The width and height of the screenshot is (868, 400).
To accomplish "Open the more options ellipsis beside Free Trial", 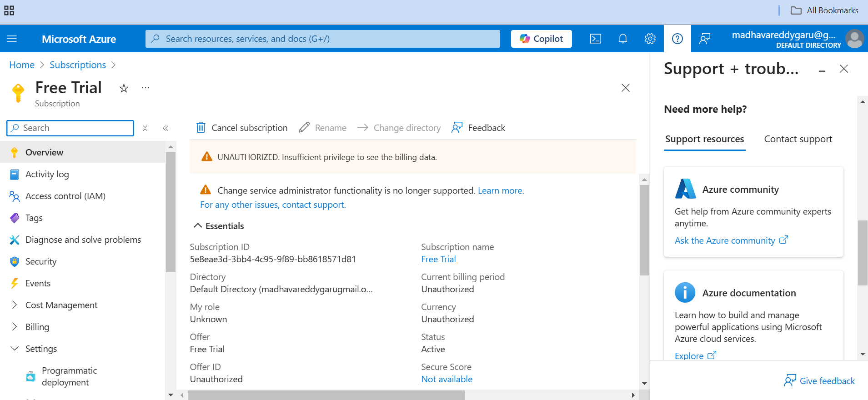I will (146, 88).
